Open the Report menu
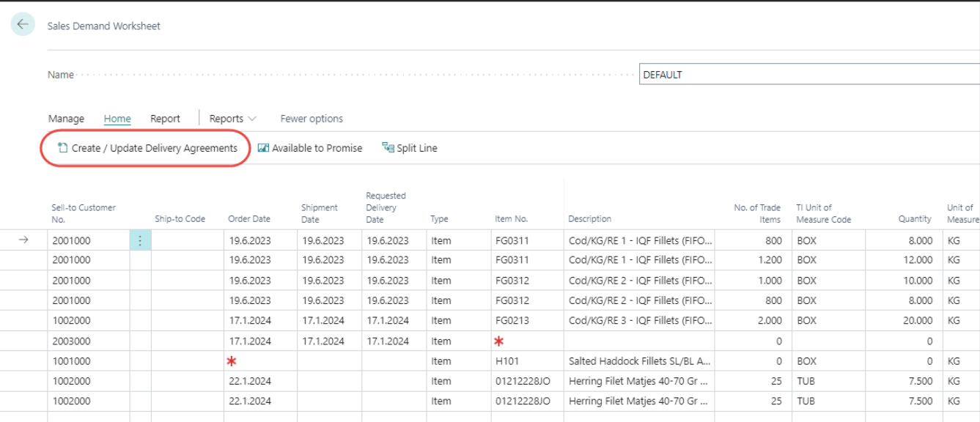 (165, 119)
